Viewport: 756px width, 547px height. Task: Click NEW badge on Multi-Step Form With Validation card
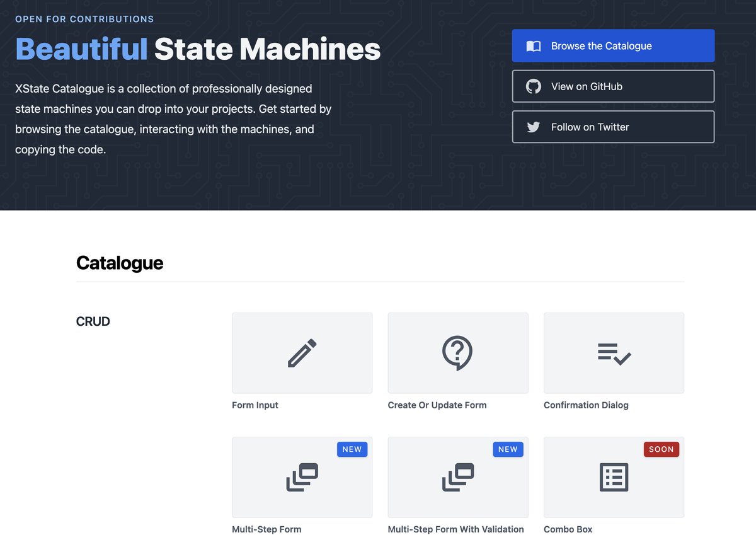pos(508,449)
